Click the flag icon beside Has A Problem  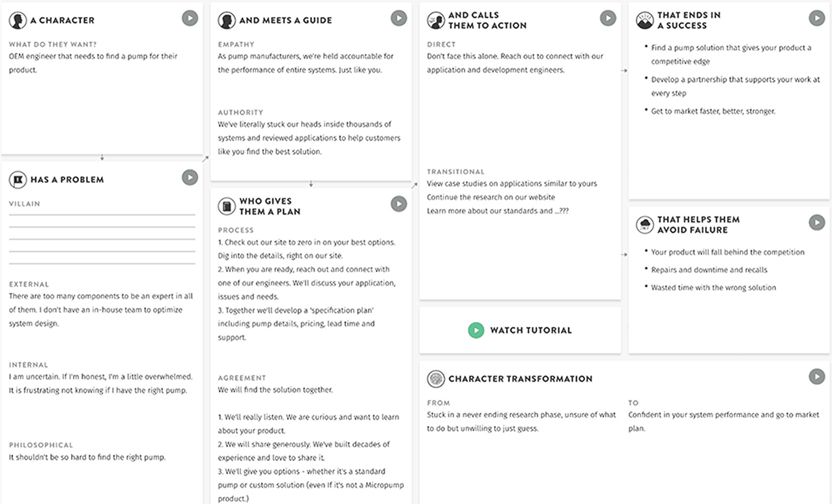18,179
